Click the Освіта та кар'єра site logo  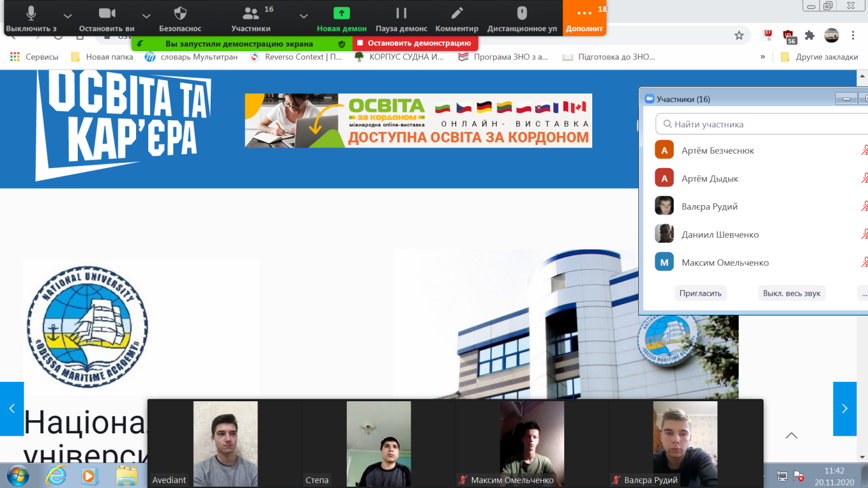coord(123,124)
